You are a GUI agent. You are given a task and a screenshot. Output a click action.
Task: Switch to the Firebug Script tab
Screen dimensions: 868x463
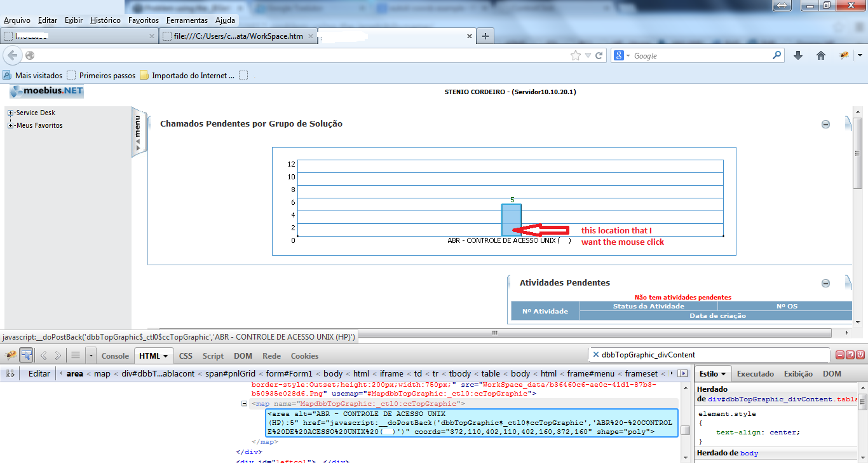pyautogui.click(x=213, y=356)
